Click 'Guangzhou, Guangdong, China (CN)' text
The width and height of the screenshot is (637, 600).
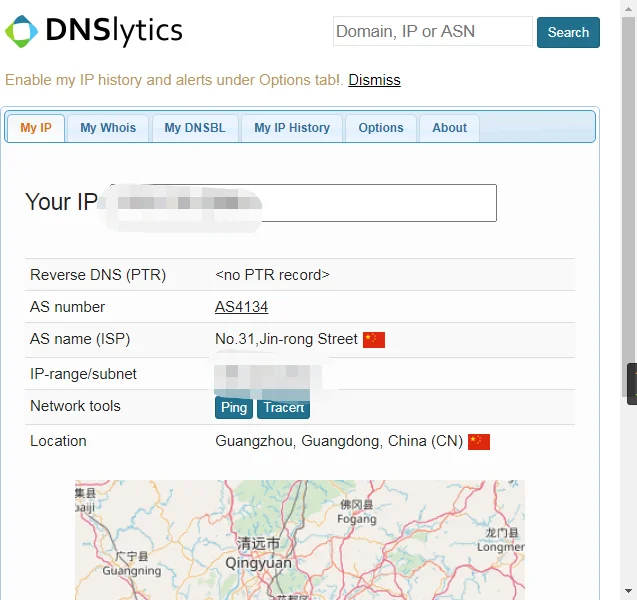(x=339, y=441)
